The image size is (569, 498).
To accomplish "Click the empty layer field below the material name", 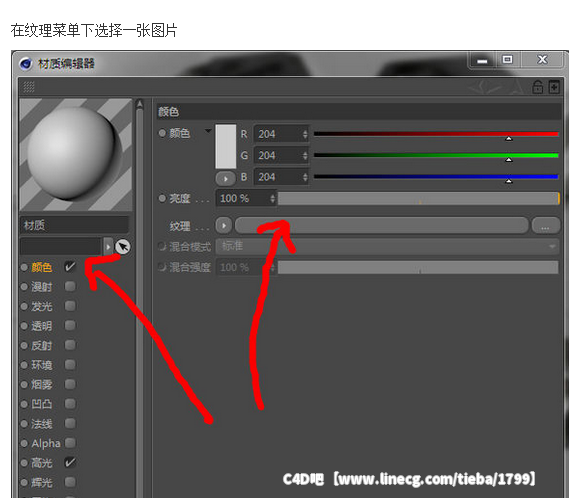I will [61, 247].
